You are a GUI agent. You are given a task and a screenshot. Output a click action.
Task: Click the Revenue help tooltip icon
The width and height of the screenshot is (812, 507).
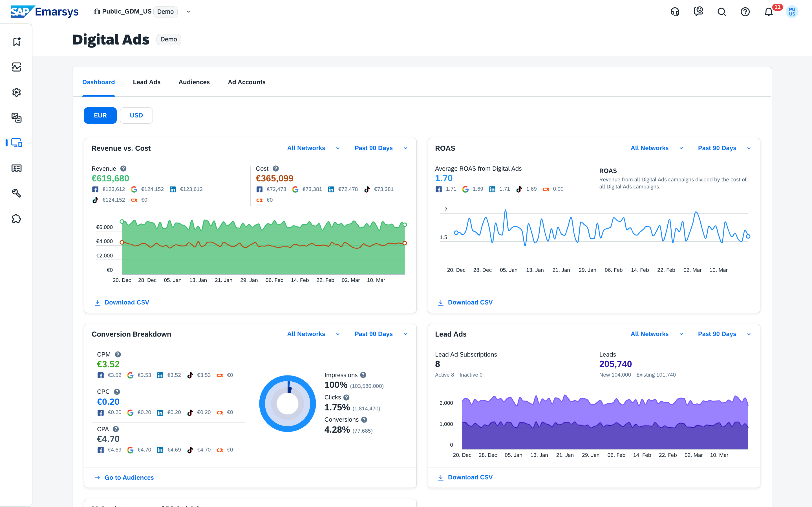coord(123,169)
